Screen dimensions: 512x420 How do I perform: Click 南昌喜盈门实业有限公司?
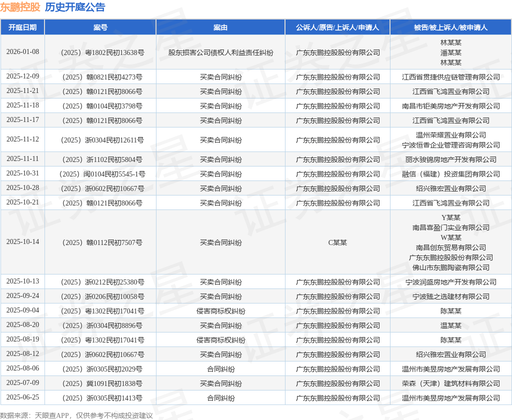(451, 227)
